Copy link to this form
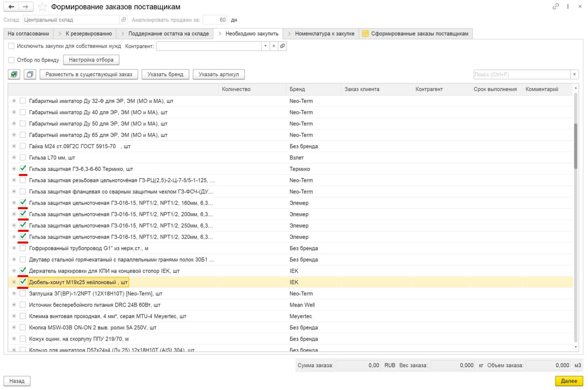The height and width of the screenshot is (390, 588). (556, 6)
